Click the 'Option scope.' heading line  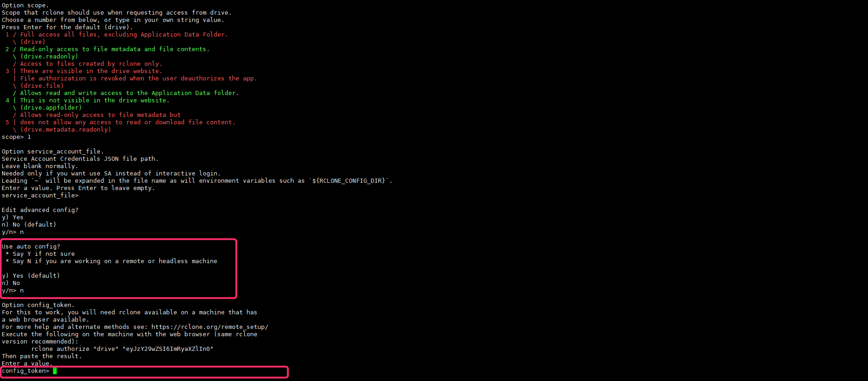[x=25, y=5]
